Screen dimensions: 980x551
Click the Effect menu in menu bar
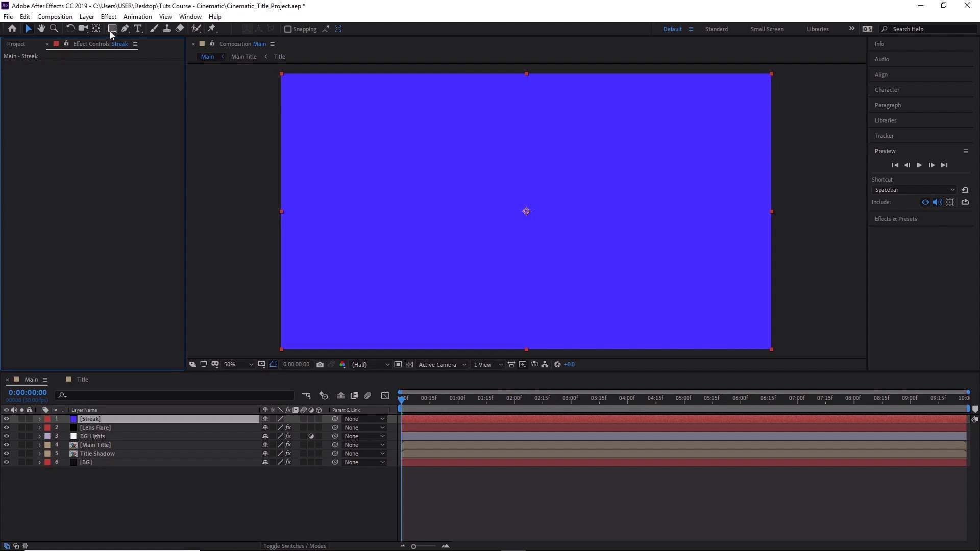click(x=108, y=17)
